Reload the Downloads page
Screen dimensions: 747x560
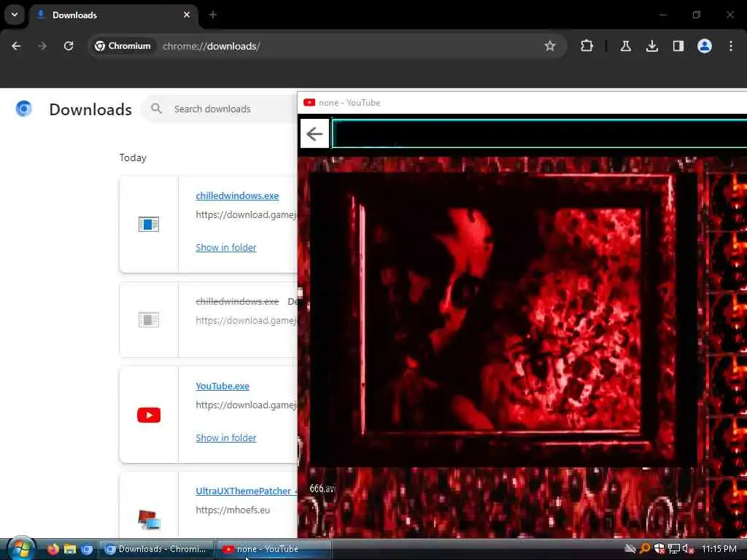[69, 46]
